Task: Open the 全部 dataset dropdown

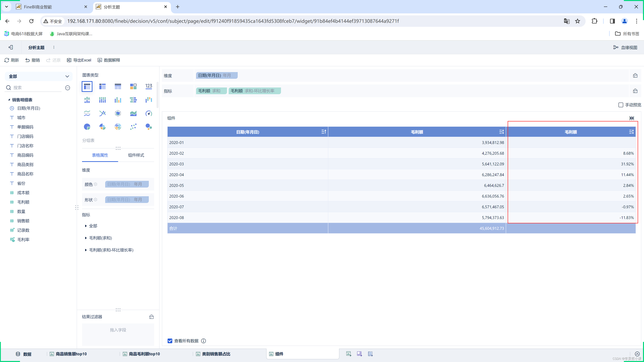Action: click(39, 76)
